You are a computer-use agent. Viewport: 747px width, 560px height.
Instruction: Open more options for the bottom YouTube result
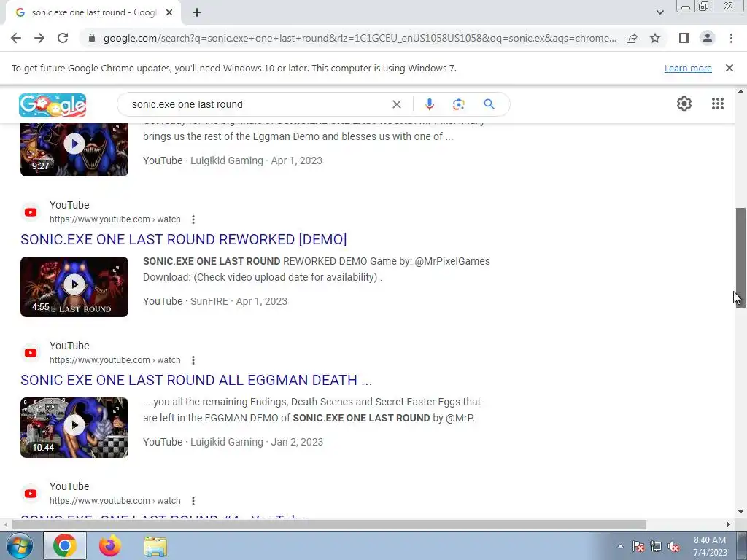click(x=193, y=501)
